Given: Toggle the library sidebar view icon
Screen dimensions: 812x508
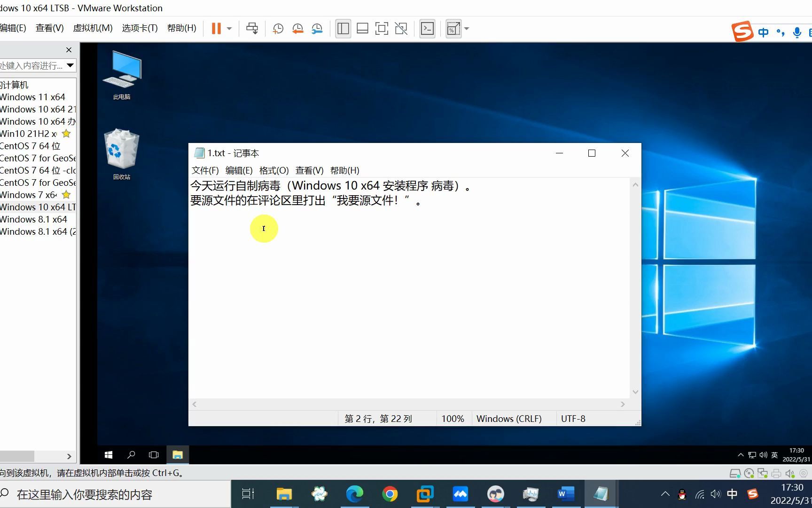Looking at the screenshot, I should (343, 29).
